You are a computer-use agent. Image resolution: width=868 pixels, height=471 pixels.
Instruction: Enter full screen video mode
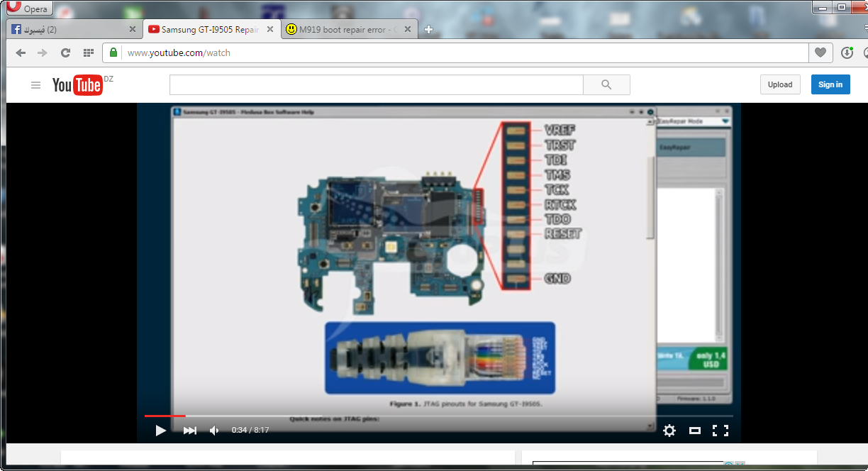point(720,430)
